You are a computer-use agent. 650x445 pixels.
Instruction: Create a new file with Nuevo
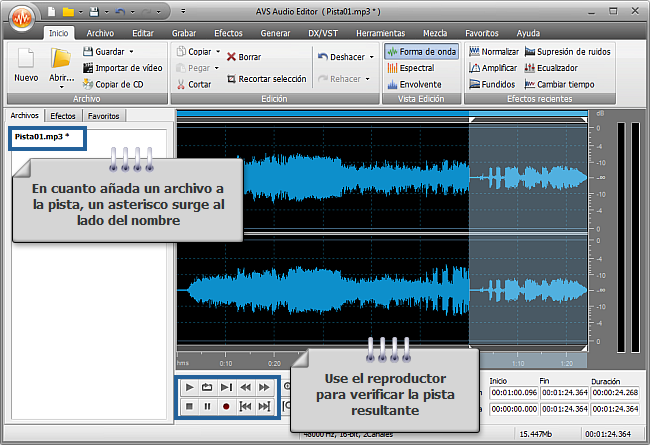(x=26, y=65)
